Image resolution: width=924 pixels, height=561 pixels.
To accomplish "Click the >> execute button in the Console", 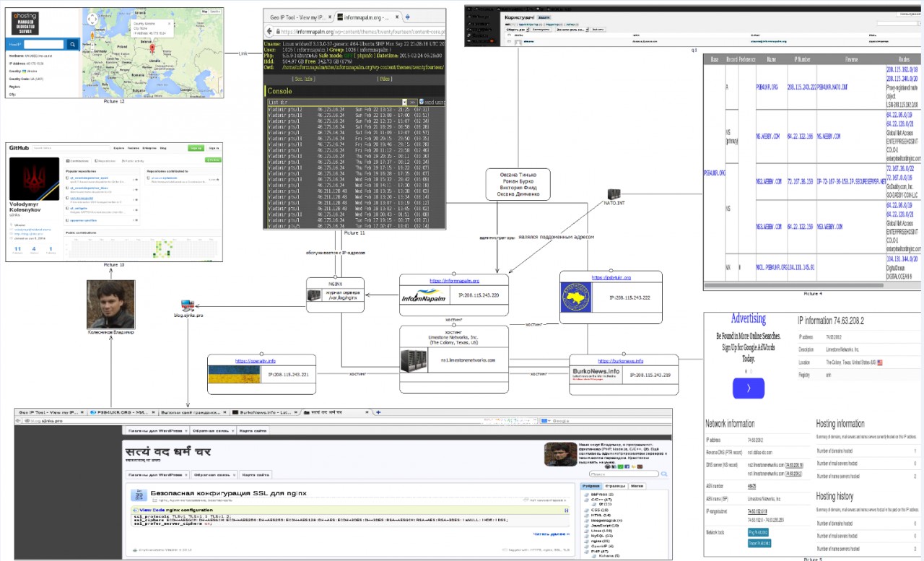I will pyautogui.click(x=413, y=103).
